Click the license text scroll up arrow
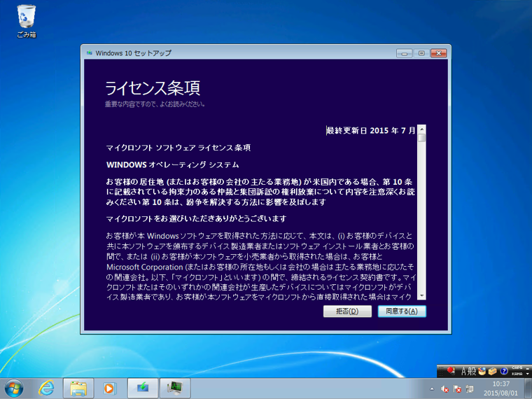Image resolution: width=532 pixels, height=399 pixels. point(421,129)
